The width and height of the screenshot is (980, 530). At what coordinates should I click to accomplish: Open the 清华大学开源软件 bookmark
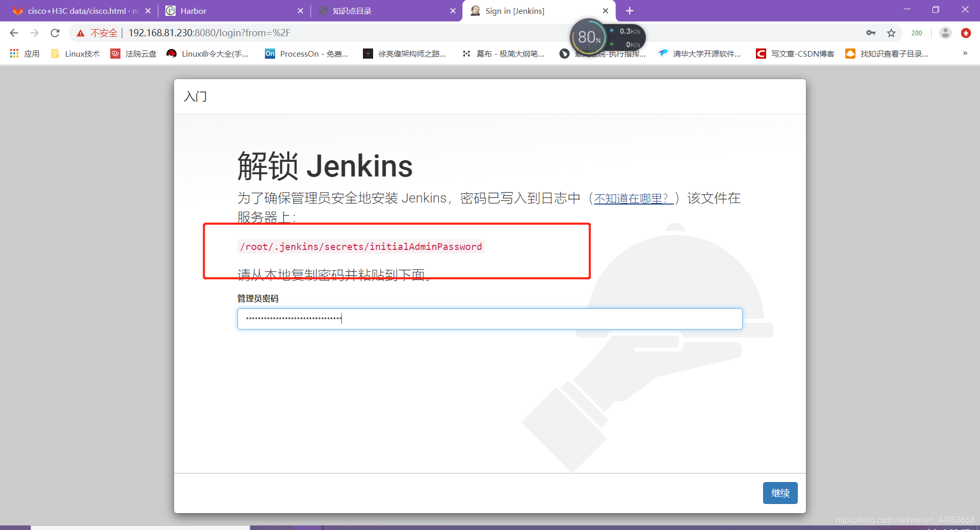699,54
